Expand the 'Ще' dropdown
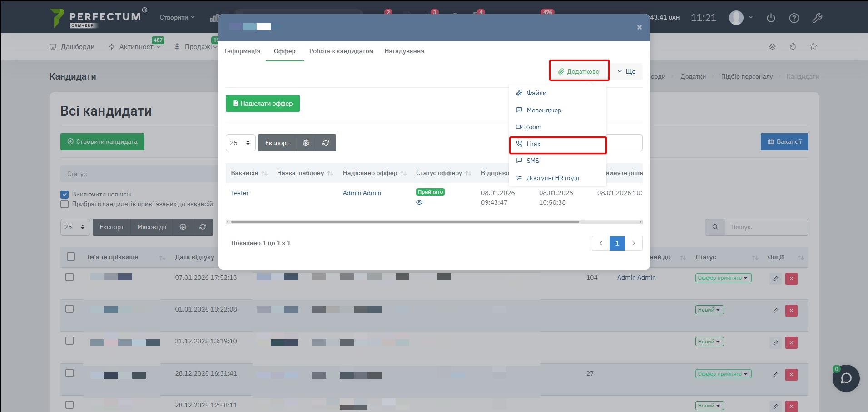 (x=626, y=71)
